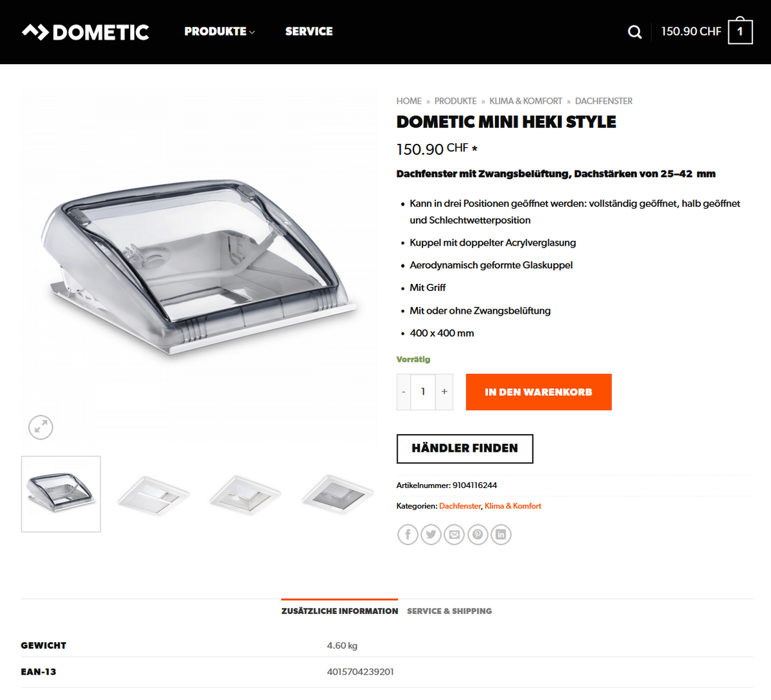Expand product image to fullscreen
This screenshot has width=771, height=700.
coord(40,427)
